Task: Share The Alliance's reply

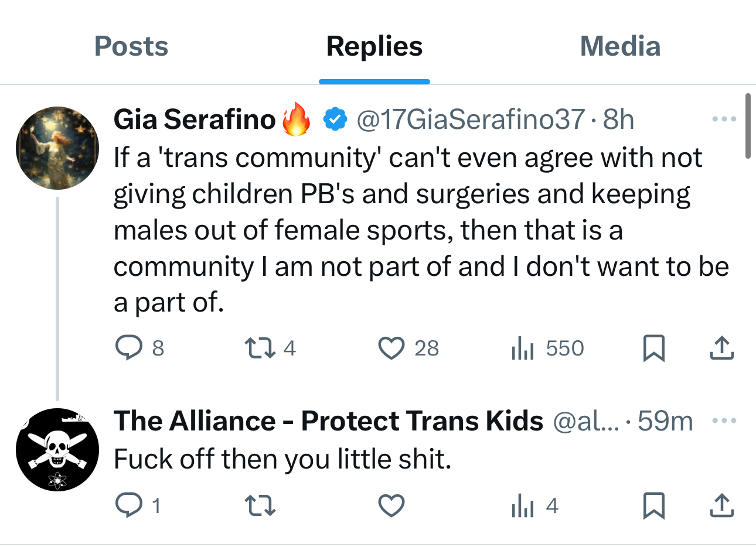Action: (721, 505)
